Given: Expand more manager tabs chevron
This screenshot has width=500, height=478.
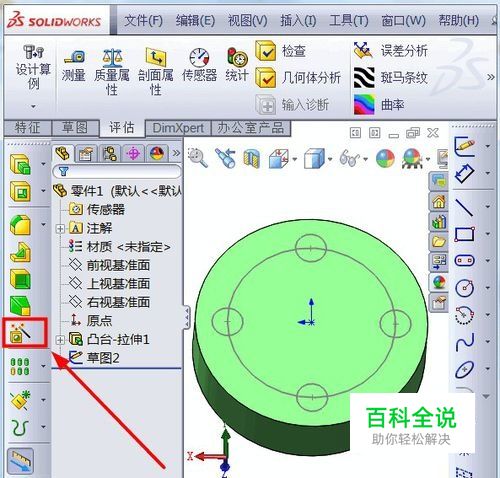Looking at the screenshot, I should [x=176, y=153].
